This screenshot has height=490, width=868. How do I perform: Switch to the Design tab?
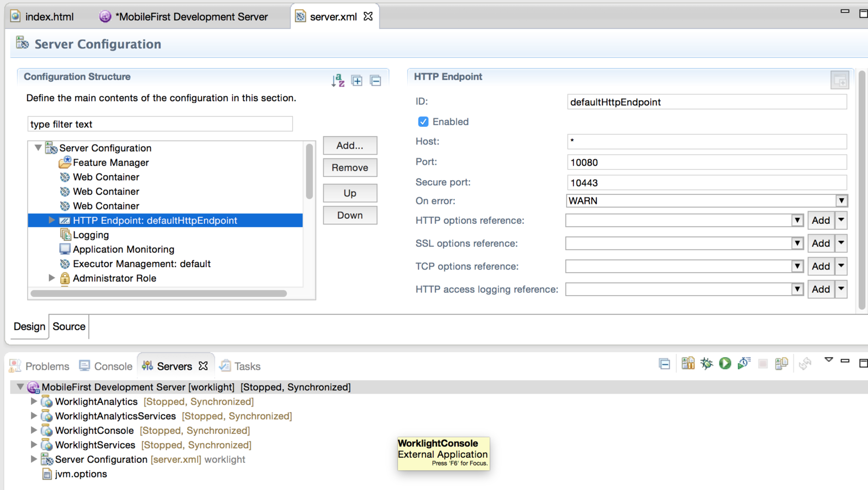(29, 326)
